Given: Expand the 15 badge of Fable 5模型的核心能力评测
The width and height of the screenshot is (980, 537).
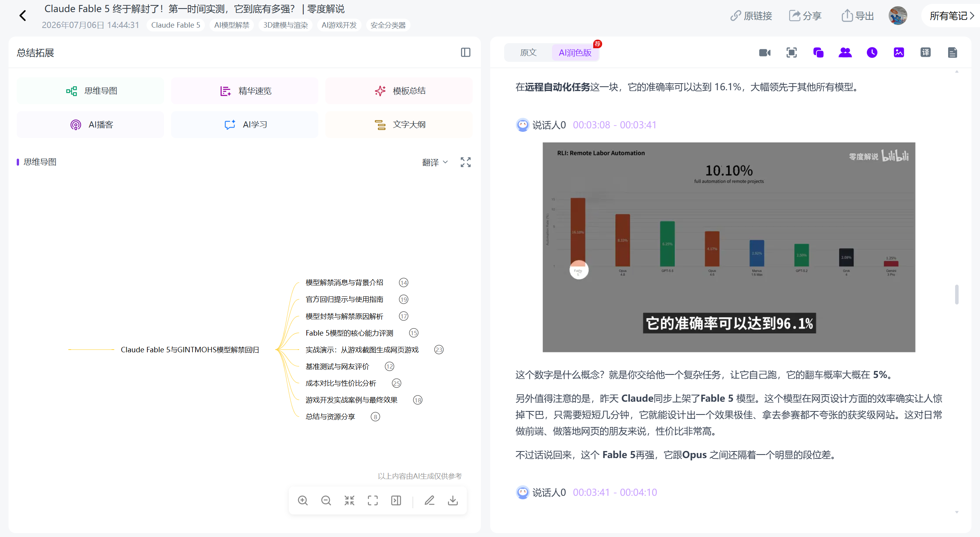Looking at the screenshot, I should point(414,333).
